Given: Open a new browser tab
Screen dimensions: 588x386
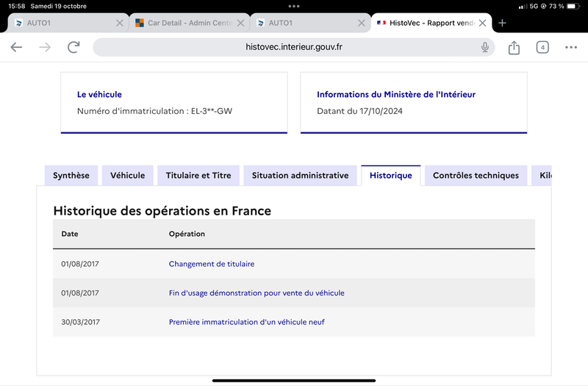Looking at the screenshot, I should point(502,23).
